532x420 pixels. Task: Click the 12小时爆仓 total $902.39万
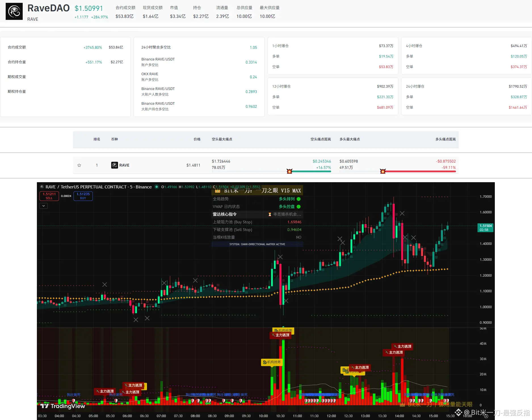click(385, 87)
